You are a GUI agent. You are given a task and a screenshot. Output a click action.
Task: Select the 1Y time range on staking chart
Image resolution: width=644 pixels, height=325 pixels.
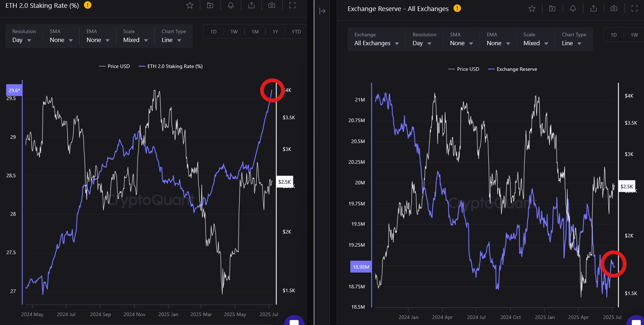tap(275, 32)
